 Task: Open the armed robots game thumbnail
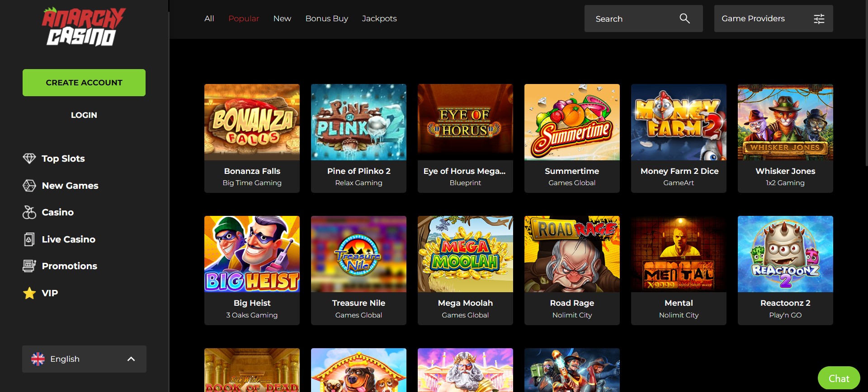pos(572,370)
